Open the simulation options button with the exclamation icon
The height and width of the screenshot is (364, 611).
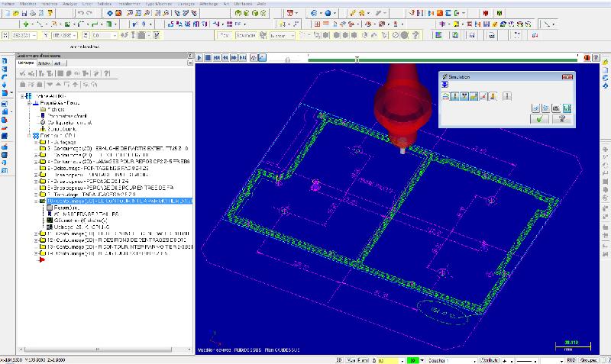tap(506, 96)
